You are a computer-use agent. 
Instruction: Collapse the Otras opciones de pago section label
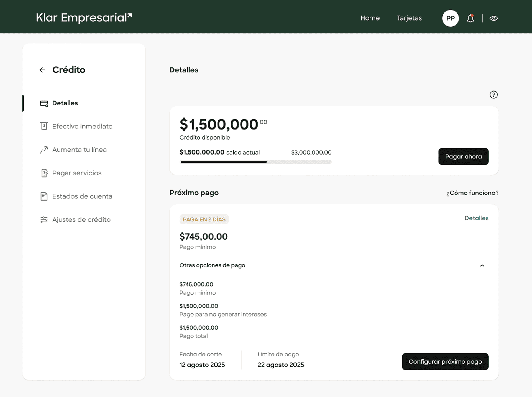click(x=212, y=265)
